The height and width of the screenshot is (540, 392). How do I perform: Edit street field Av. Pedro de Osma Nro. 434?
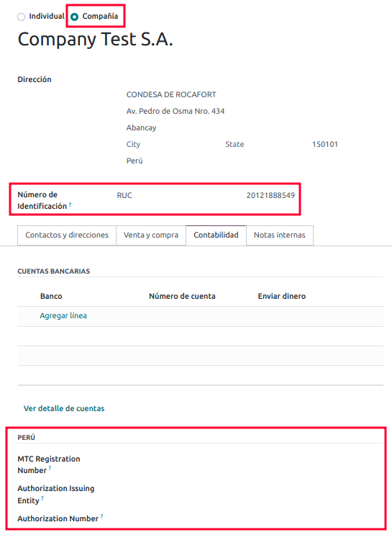click(176, 111)
